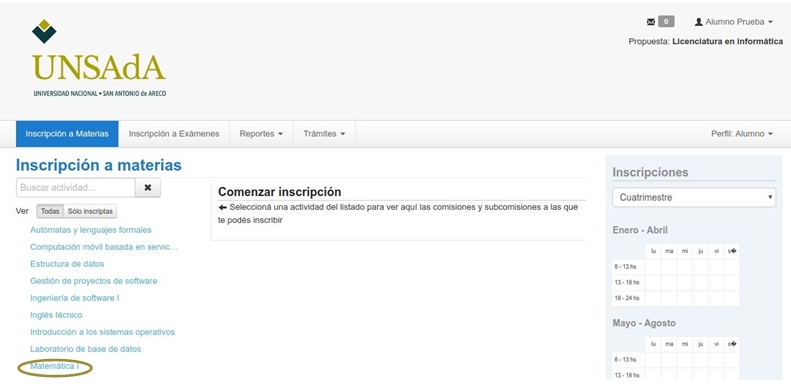Viewport: 791px width, 386px height.
Task: Expand the Reportes menu
Action: click(261, 134)
